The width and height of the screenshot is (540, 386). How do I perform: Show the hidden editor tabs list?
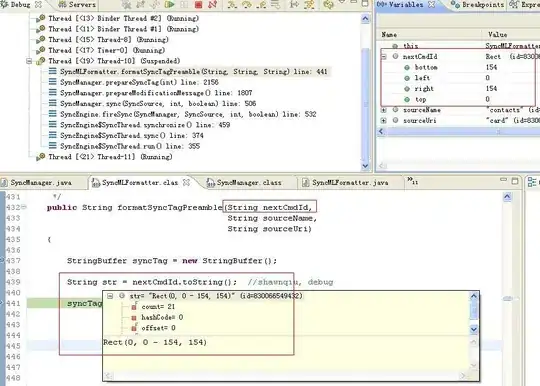(x=412, y=180)
